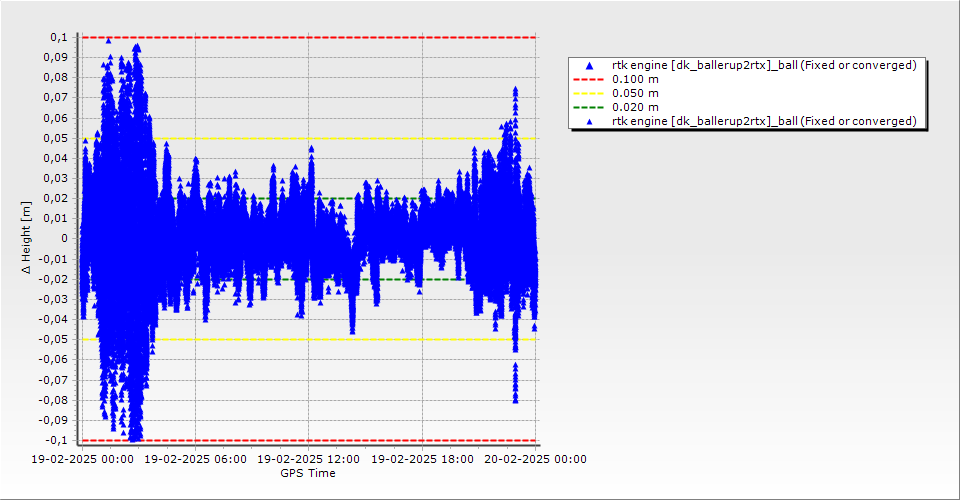This screenshot has height=500, width=960.
Task: Click the 20-02-2025 00:00 time label
Action: [536, 459]
